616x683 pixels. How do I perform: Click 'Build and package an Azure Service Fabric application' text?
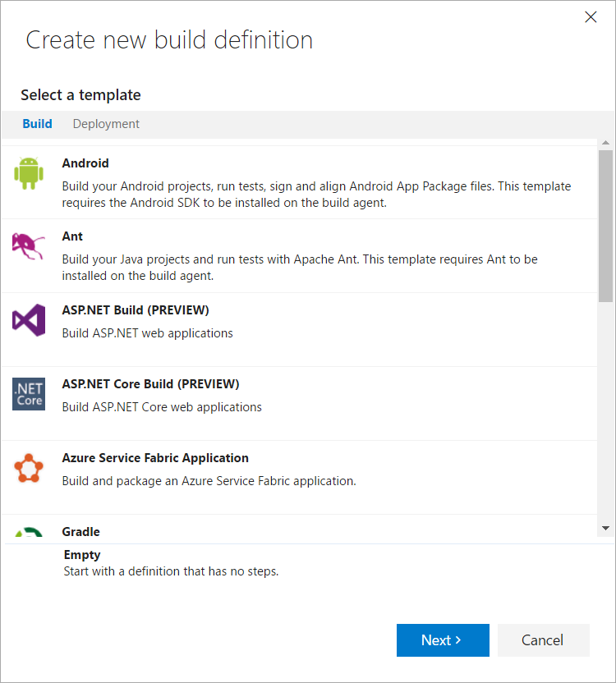[209, 481]
